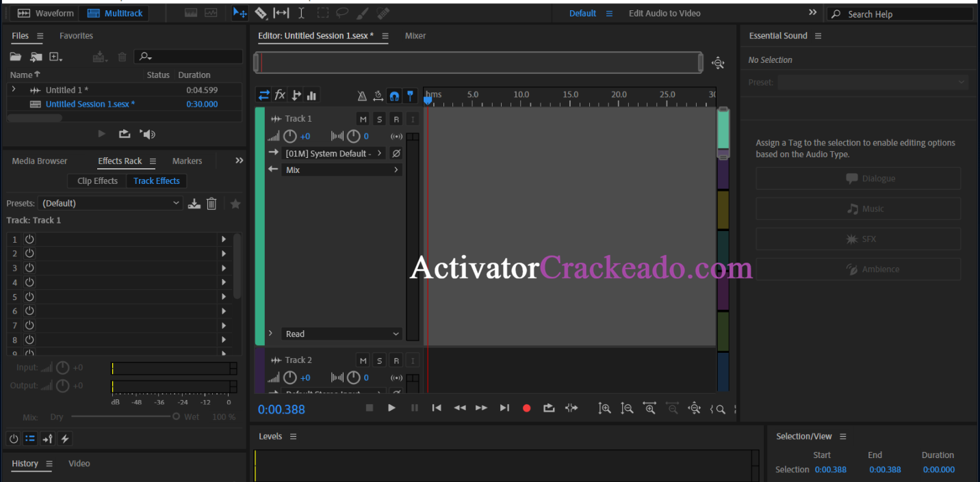This screenshot has height=482, width=980.
Task: Toggle the metronome in the Editor panel
Action: coord(361,95)
